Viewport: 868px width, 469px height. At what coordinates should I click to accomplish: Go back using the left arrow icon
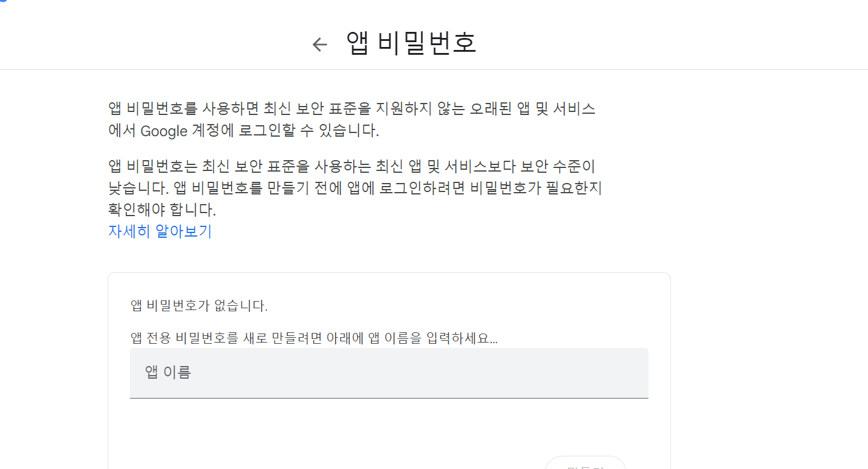pyautogui.click(x=319, y=44)
